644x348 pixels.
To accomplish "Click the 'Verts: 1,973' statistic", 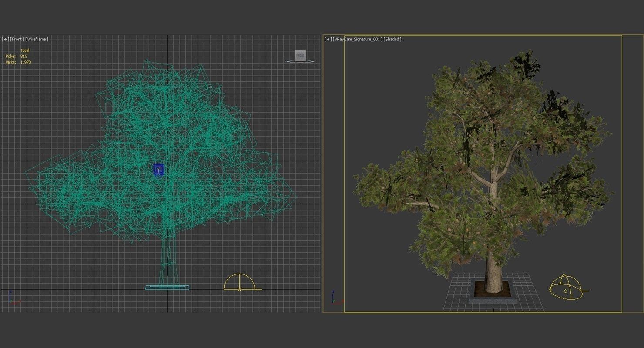I will click(x=18, y=62).
